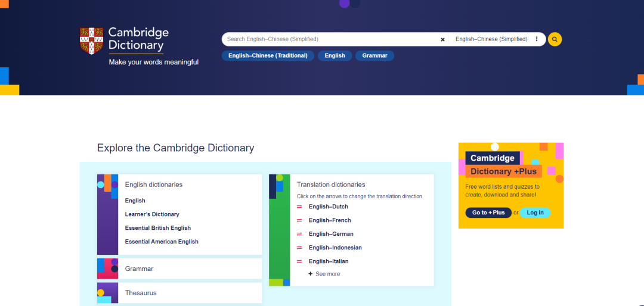
Task: Click the Cambridge Dictionary shield logo
Action: click(x=91, y=40)
